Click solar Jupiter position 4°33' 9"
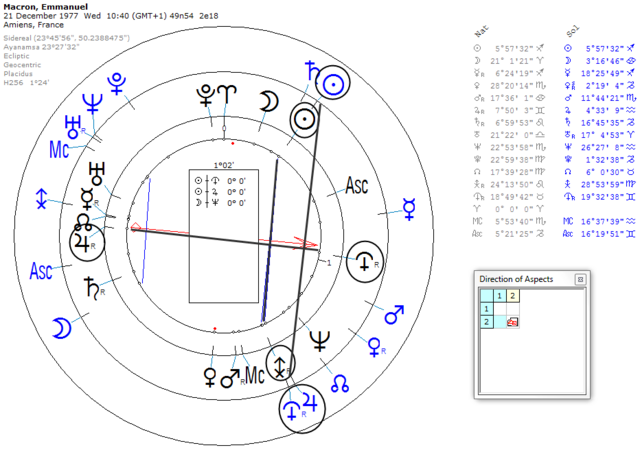The image size is (640, 450). (605, 110)
